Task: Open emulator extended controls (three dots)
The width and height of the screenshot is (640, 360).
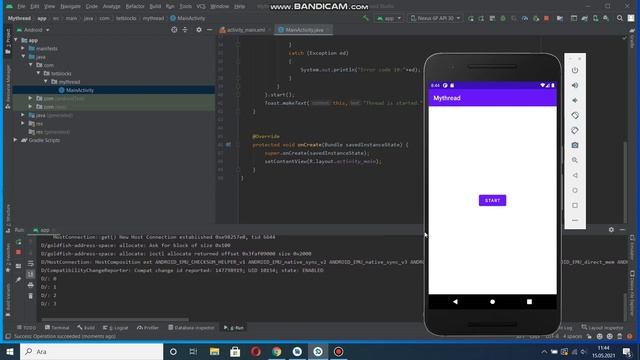Action: coord(575,220)
